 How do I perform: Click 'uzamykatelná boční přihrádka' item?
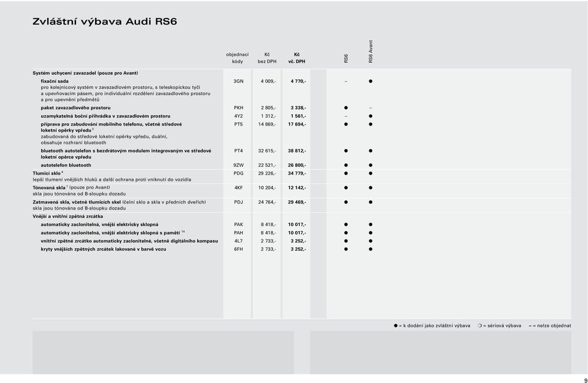[x=105, y=116]
